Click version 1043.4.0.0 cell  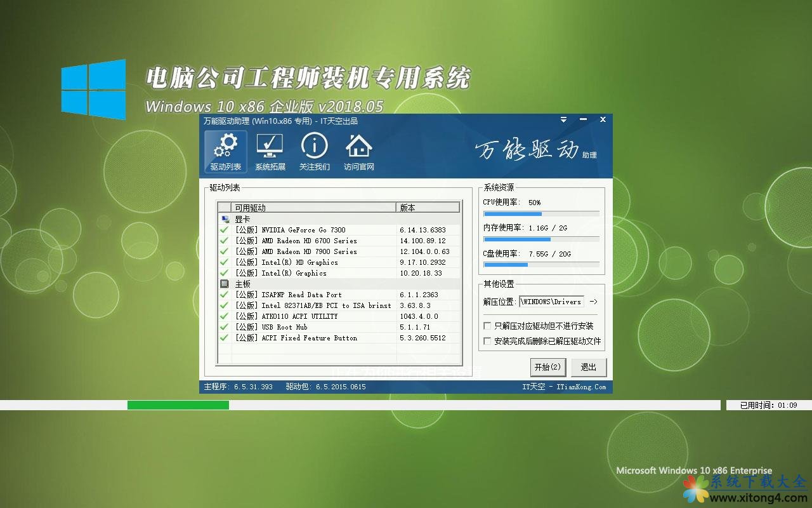pyautogui.click(x=419, y=316)
